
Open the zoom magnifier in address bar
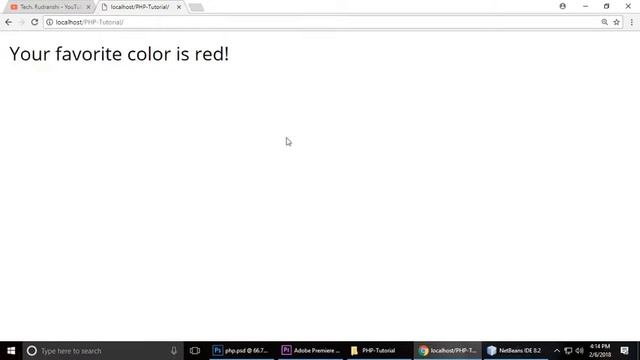point(604,22)
